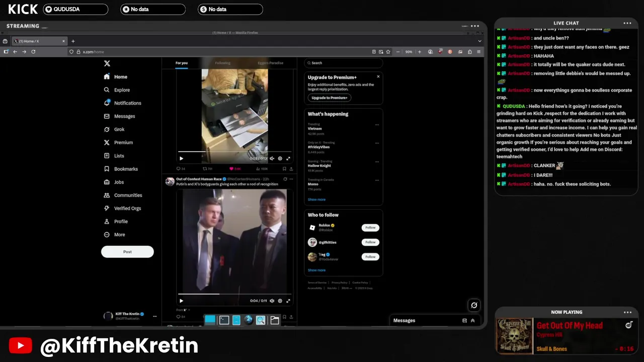Play the cat printer video
The height and width of the screenshot is (362, 644).
(181, 158)
